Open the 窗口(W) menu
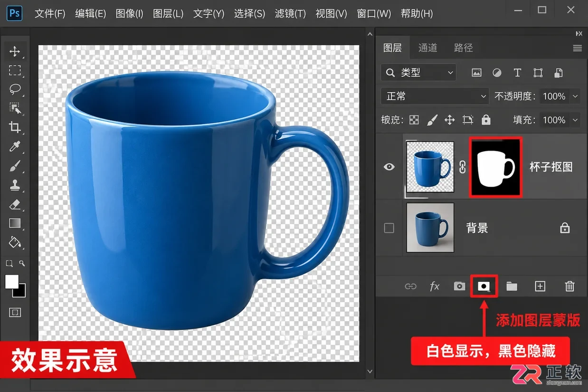Image resolution: width=588 pixels, height=392 pixels. click(374, 14)
